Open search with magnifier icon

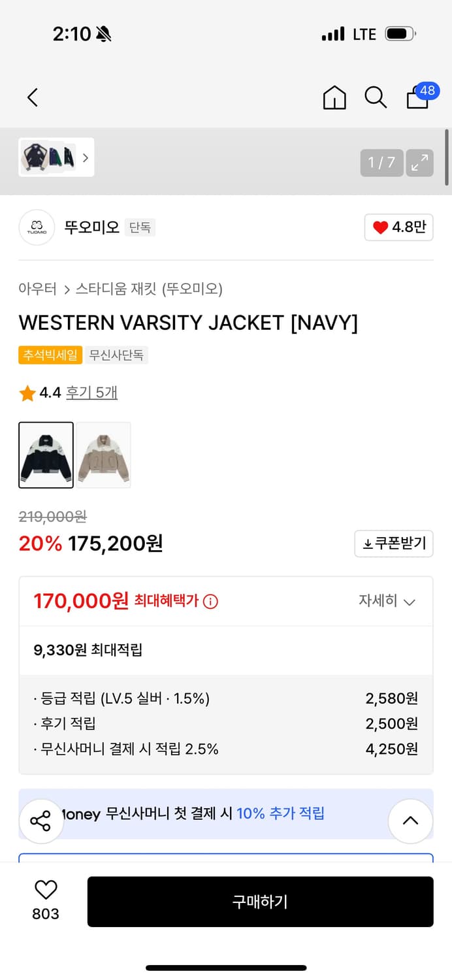376,97
